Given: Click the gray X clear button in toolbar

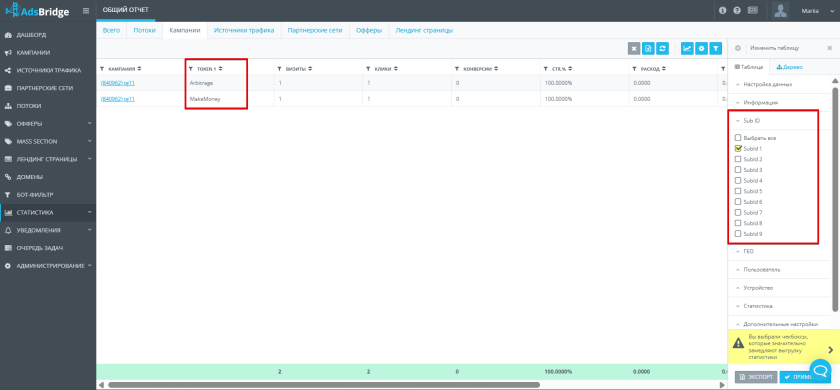Looking at the screenshot, I should [x=634, y=48].
